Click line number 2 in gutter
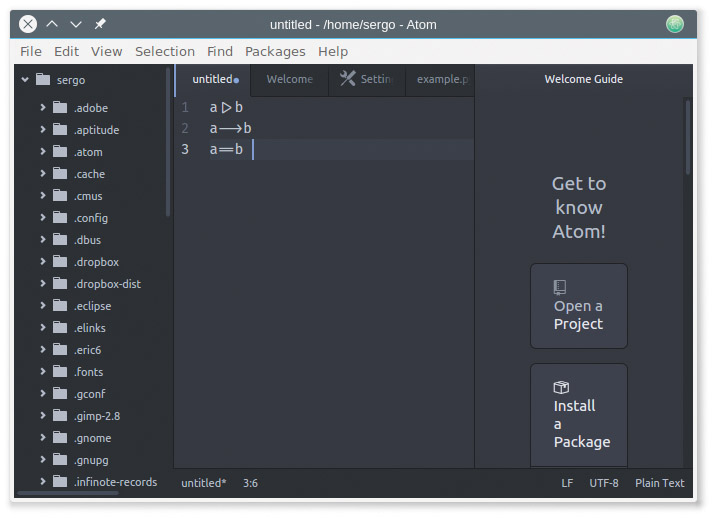The width and height of the screenshot is (713, 518). (x=185, y=128)
